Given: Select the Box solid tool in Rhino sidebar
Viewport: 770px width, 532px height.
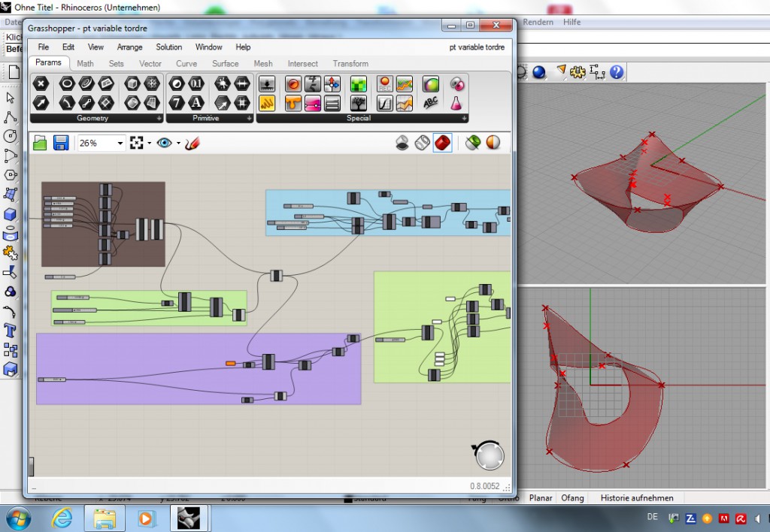Looking at the screenshot, I should point(10,214).
